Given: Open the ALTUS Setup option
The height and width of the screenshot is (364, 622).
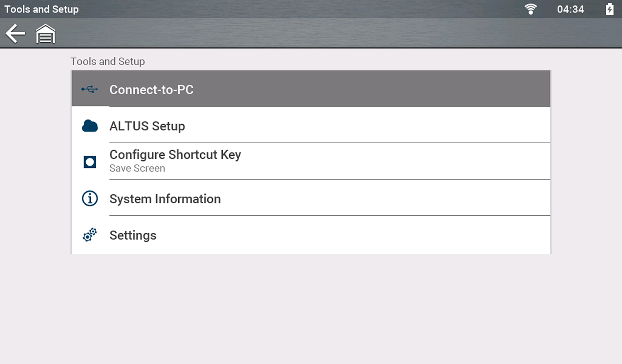Looking at the screenshot, I should (147, 126).
